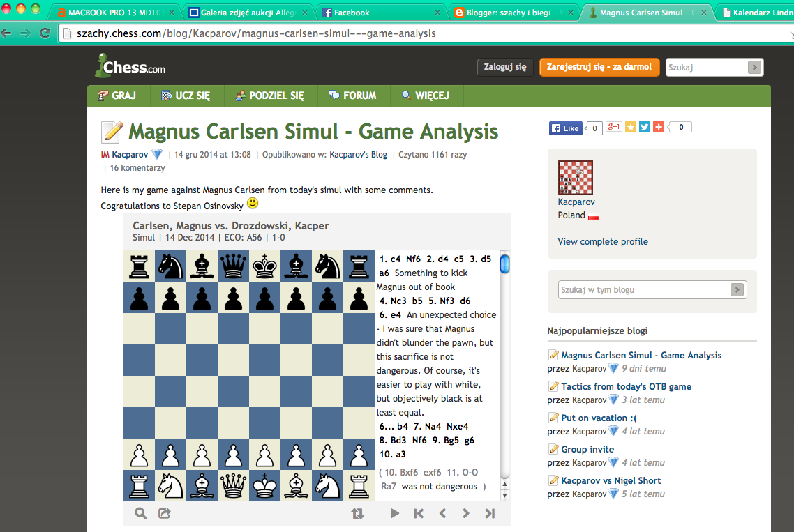Click the black knight on b8
This screenshot has height=532, width=794.
pos(171,266)
